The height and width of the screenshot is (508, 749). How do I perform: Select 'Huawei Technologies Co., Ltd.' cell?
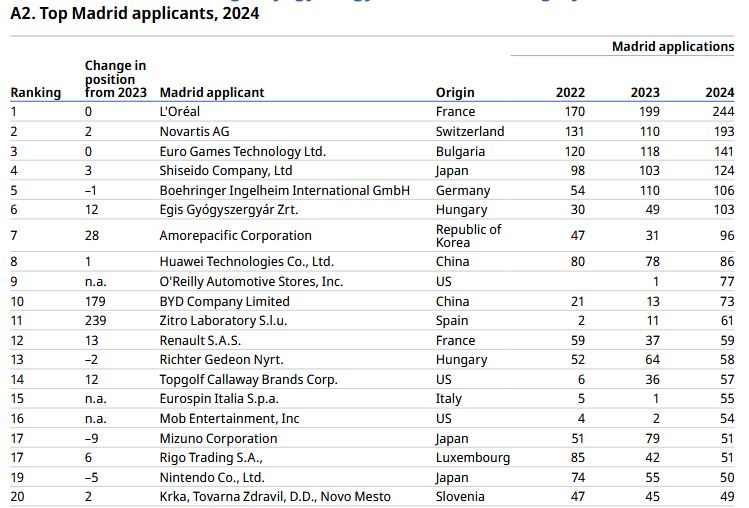coord(246,262)
